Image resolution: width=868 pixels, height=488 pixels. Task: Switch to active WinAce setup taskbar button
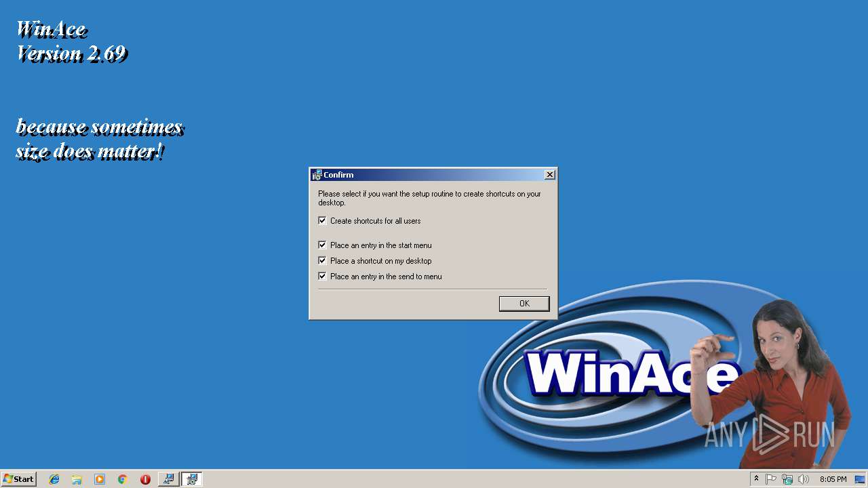pos(192,479)
